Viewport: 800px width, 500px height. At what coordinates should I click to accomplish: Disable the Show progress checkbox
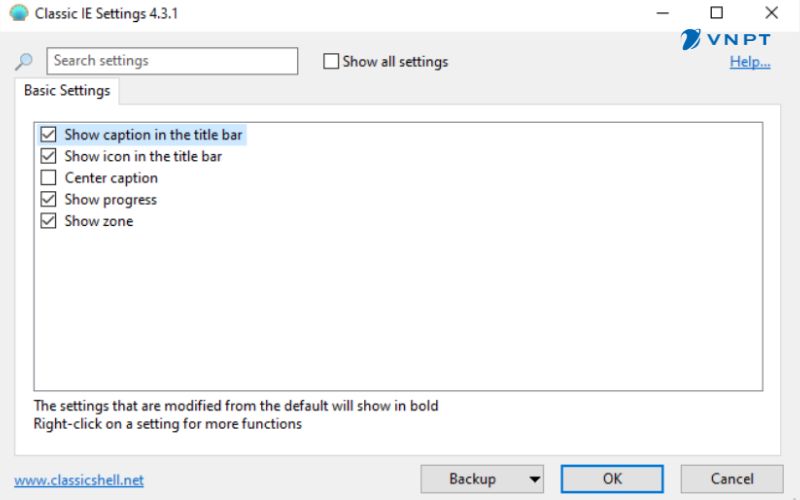[48, 200]
